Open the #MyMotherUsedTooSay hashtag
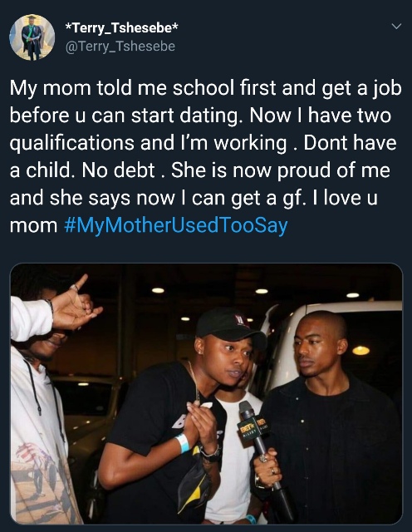 coord(175,225)
